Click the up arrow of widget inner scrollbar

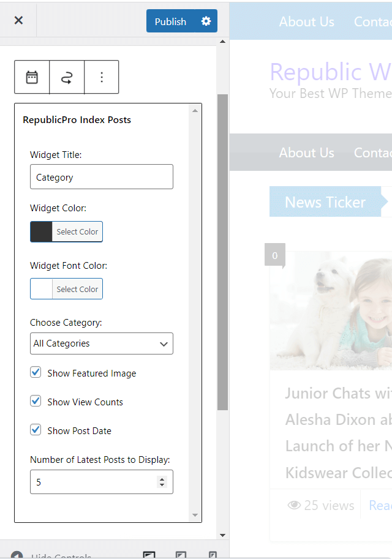tap(195, 111)
